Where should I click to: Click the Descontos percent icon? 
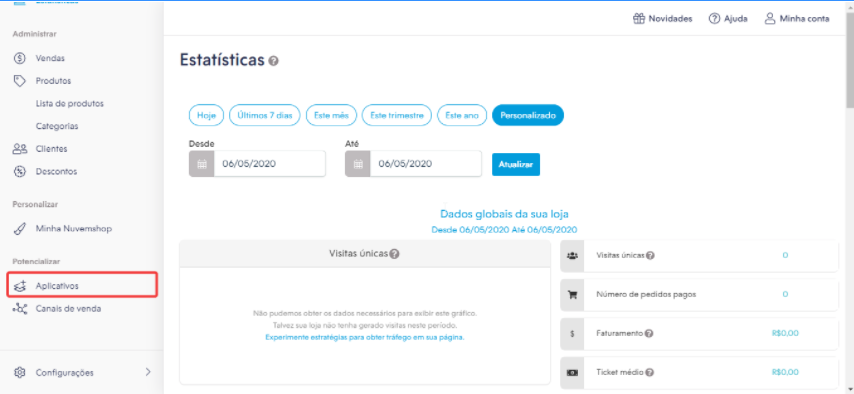(x=20, y=171)
